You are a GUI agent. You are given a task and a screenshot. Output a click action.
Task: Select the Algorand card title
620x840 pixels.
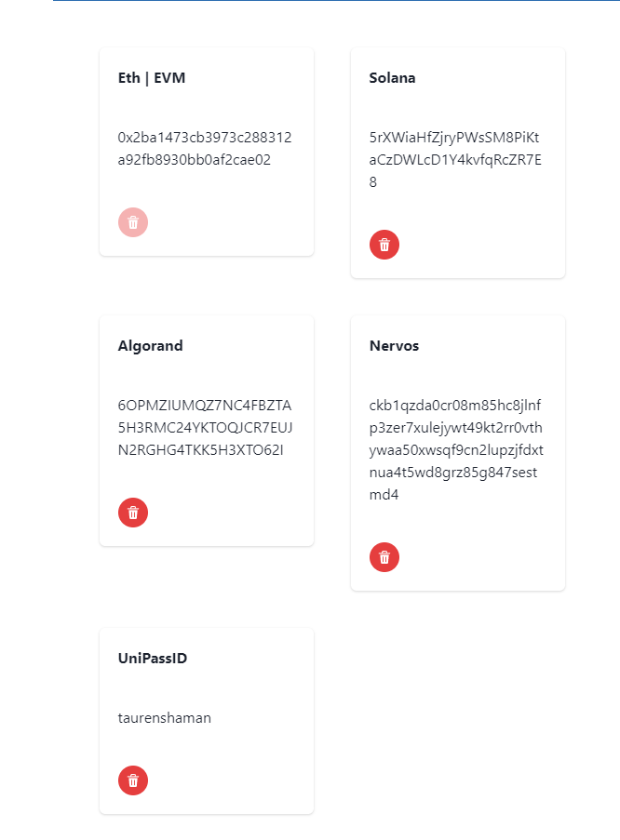(x=151, y=346)
